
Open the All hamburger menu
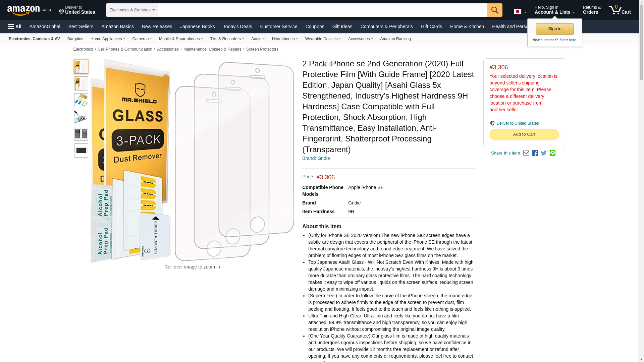click(15, 26)
